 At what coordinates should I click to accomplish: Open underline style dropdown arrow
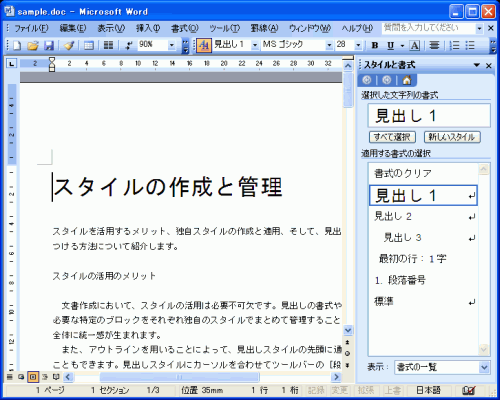[402, 45]
